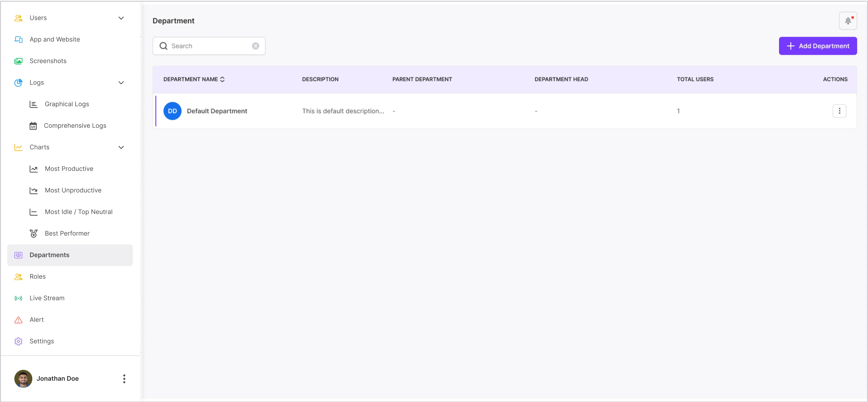Click the Department page title
Screen dimensions: 868x402
coord(173,21)
